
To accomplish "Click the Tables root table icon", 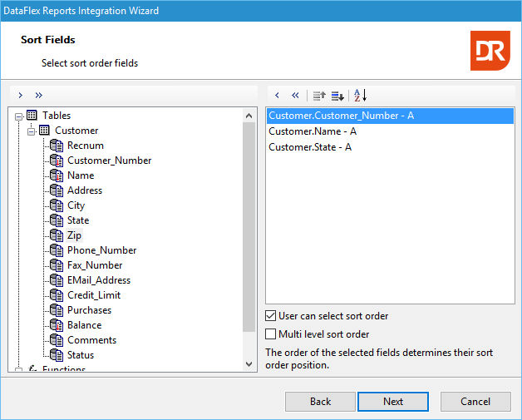I will [32, 116].
